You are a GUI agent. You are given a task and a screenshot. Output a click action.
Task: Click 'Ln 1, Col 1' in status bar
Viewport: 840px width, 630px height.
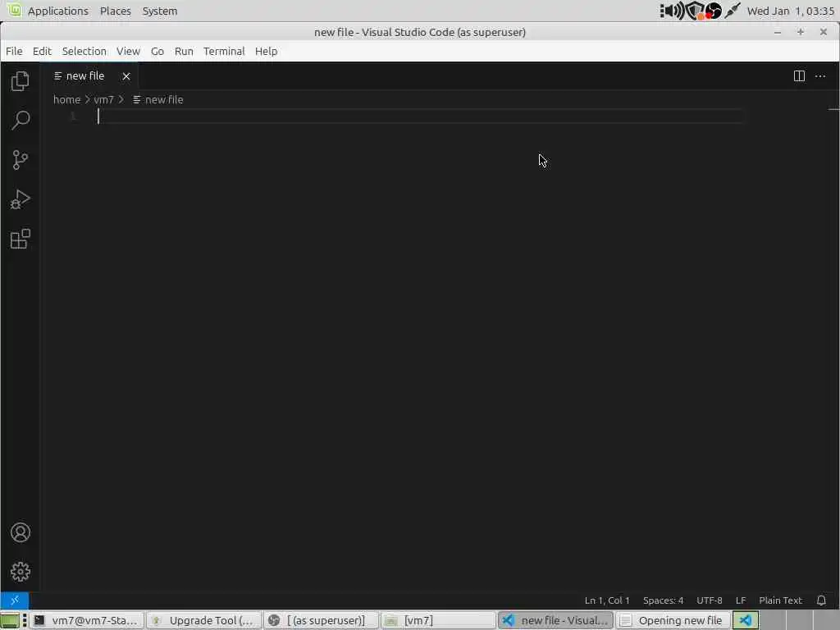pyautogui.click(x=607, y=600)
